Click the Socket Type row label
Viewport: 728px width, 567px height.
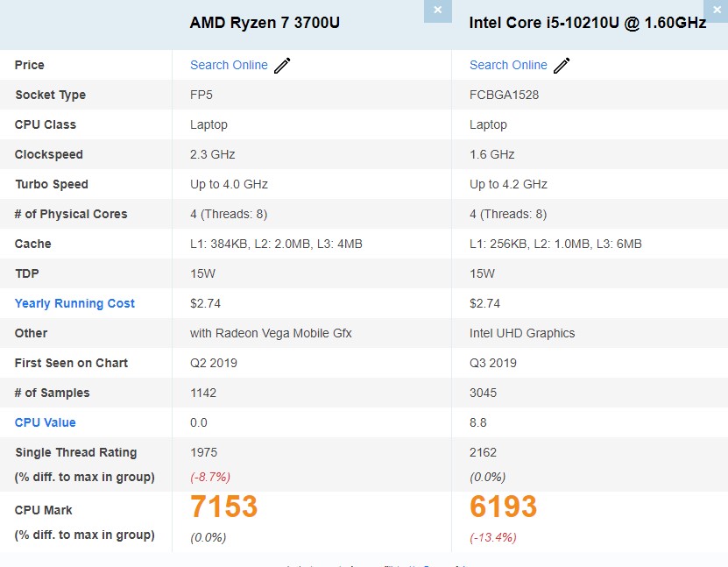(x=51, y=95)
